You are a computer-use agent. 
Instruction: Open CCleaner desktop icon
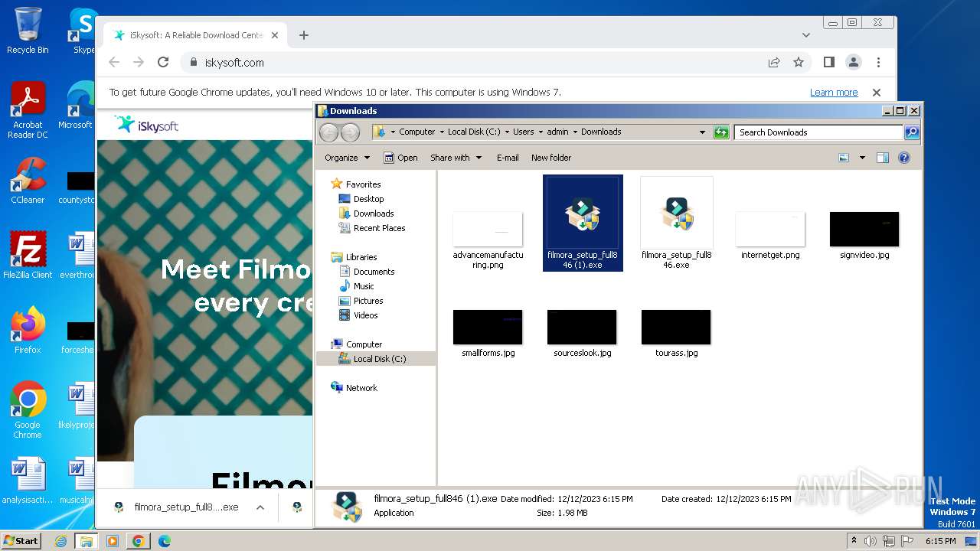click(x=28, y=181)
